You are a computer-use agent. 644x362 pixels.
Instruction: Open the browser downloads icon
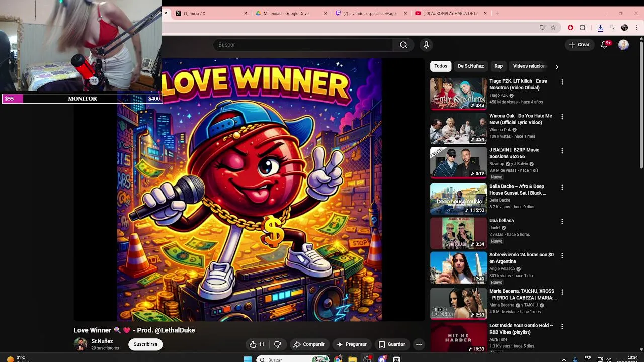pyautogui.click(x=600, y=28)
